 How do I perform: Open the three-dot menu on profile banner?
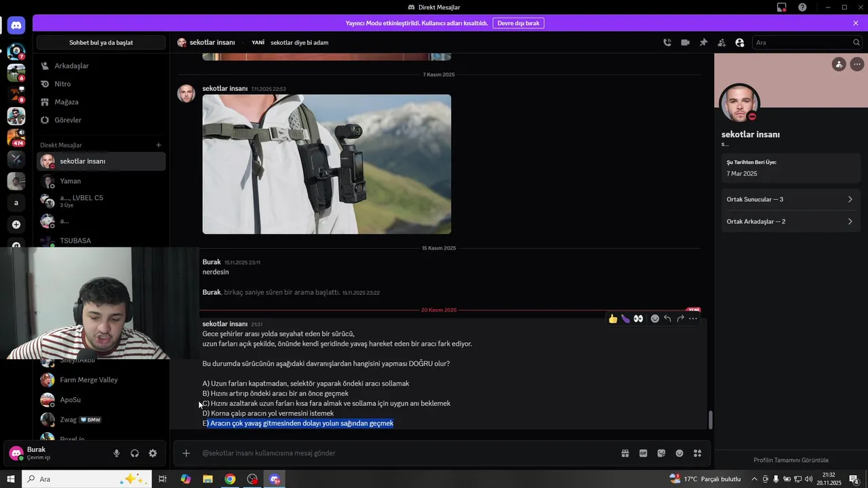pyautogui.click(x=857, y=64)
